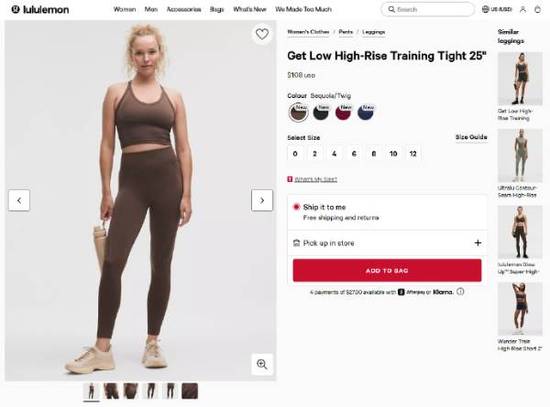Open the Afterpay/Klarna info icon
Image resolution: width=550 pixels, height=407 pixels.
point(460,292)
